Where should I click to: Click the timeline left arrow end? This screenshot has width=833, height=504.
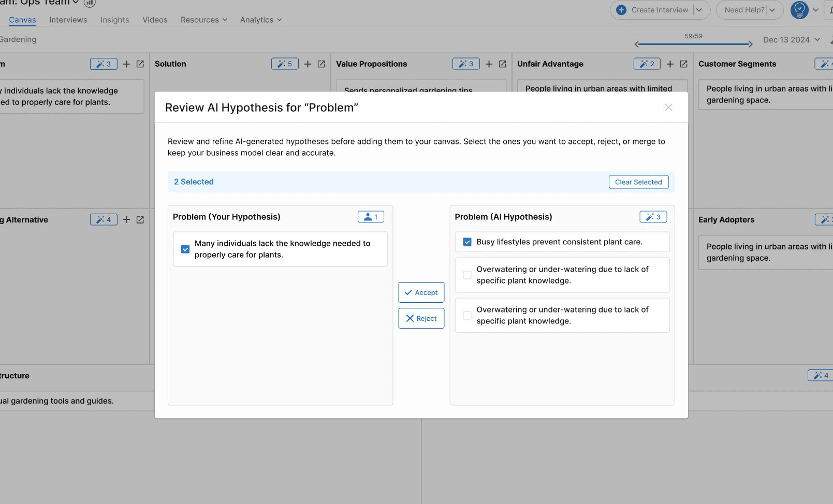point(637,44)
